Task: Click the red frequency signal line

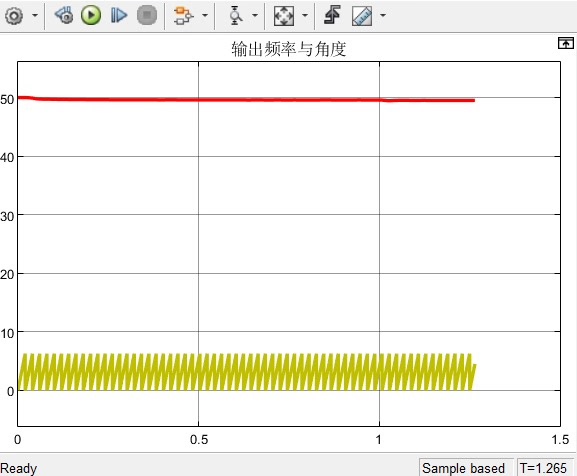Action: coord(246,100)
